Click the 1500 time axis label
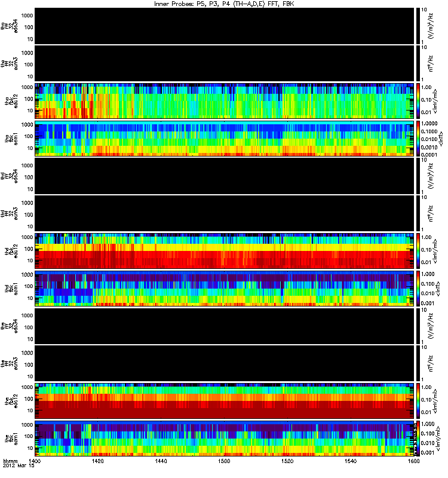 (224, 461)
